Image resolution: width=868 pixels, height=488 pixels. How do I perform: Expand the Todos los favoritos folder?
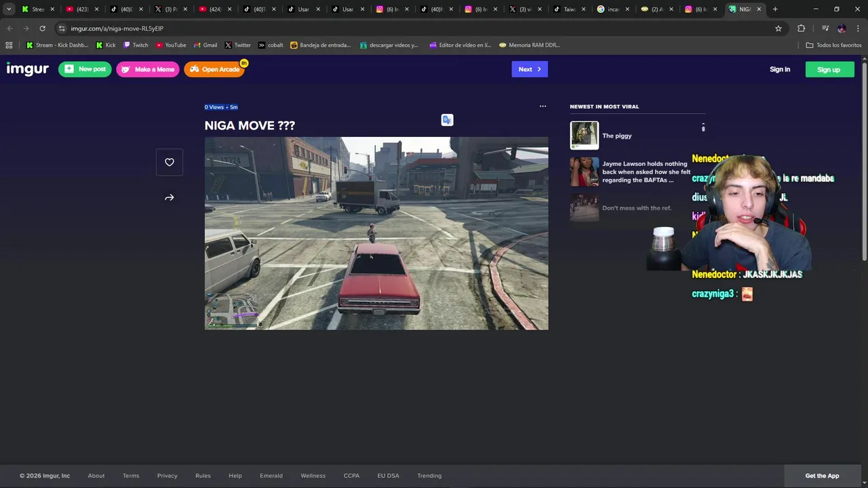coord(833,45)
